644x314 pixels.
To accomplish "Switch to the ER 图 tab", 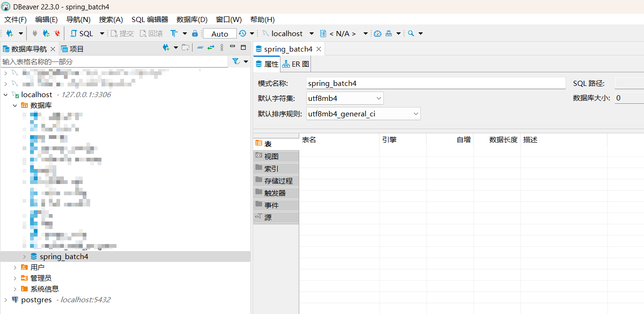I will point(296,64).
